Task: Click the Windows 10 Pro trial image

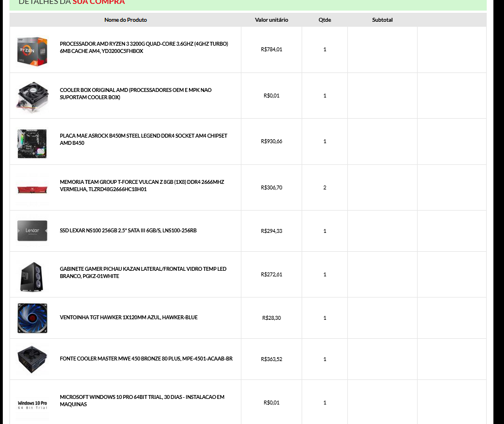Action: pyautogui.click(x=32, y=404)
